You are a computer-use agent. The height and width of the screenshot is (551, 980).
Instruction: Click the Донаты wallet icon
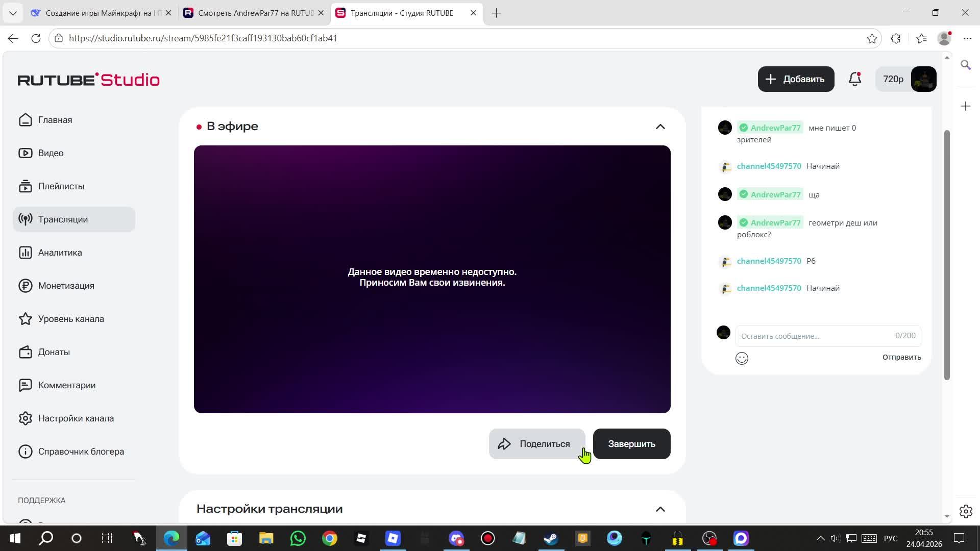tap(25, 352)
